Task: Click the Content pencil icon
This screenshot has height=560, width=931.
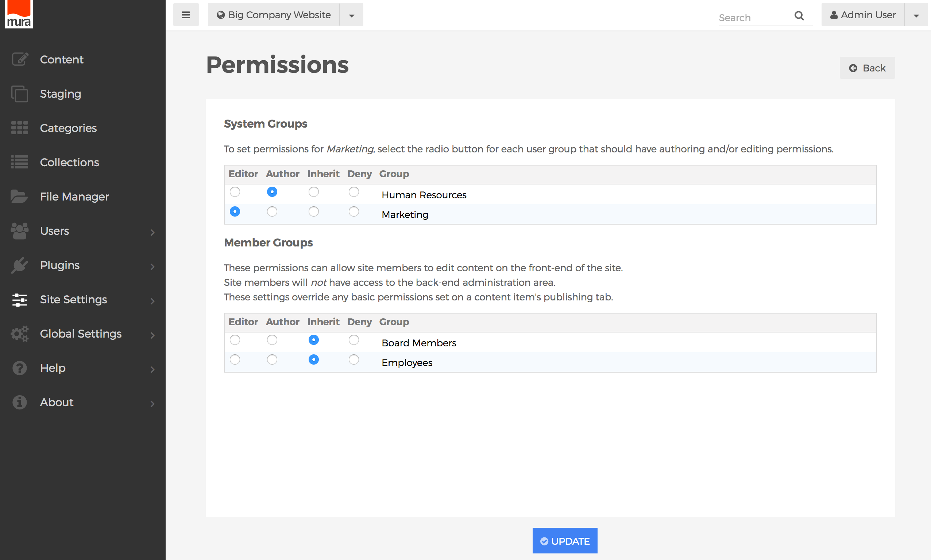Action: coord(20,59)
